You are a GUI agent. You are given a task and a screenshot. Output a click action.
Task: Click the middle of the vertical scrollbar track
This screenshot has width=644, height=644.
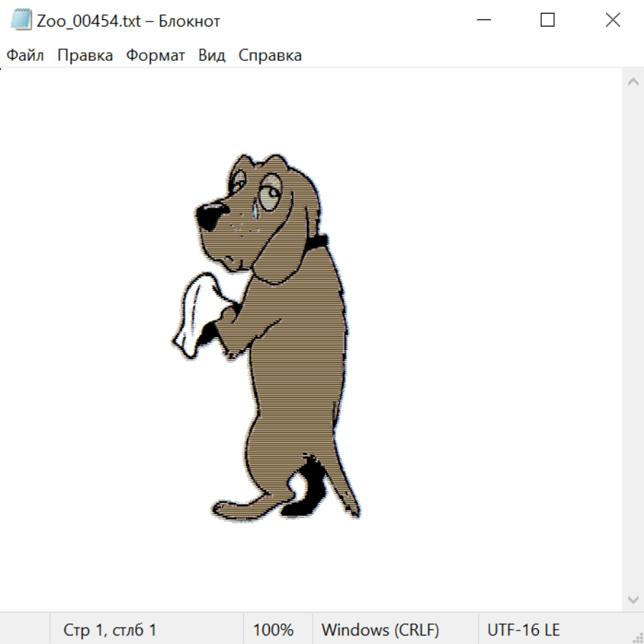tap(633, 340)
